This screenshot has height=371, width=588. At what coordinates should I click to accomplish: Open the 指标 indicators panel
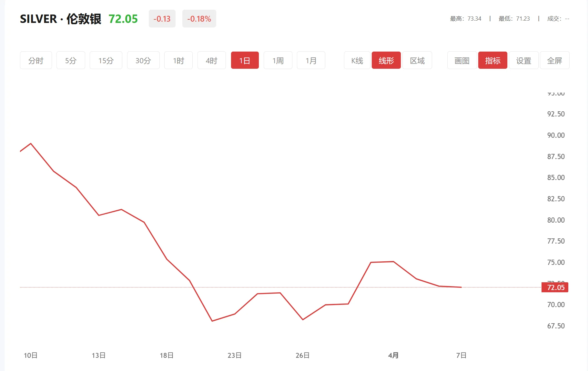(492, 60)
